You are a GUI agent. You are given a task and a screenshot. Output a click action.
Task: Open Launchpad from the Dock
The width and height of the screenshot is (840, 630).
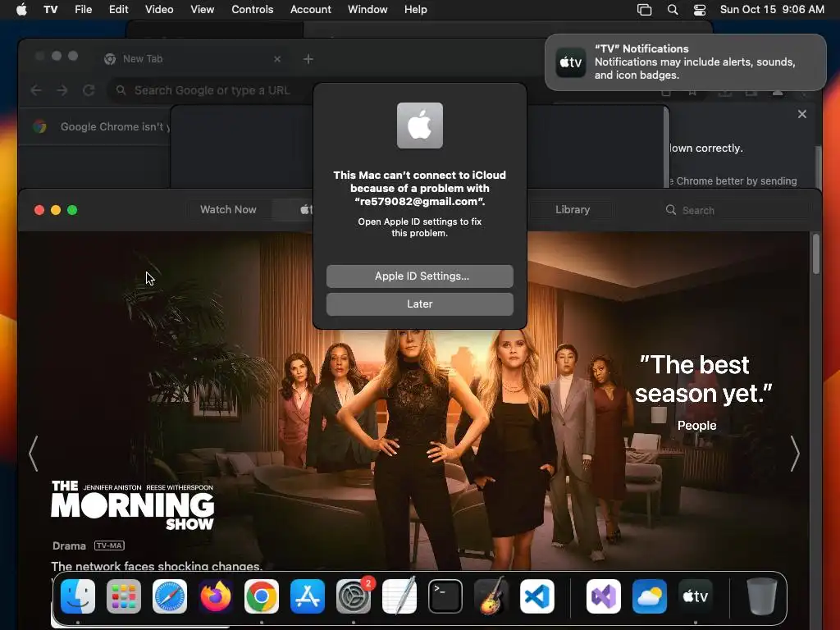click(x=124, y=596)
